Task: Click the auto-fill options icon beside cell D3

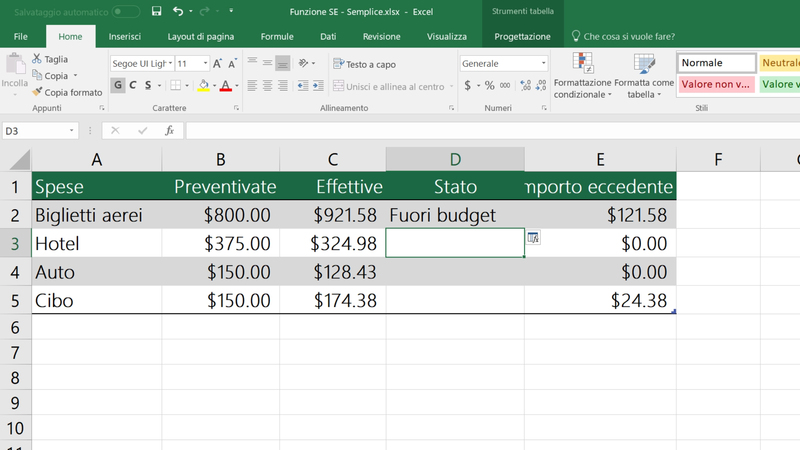Action: pos(533,238)
